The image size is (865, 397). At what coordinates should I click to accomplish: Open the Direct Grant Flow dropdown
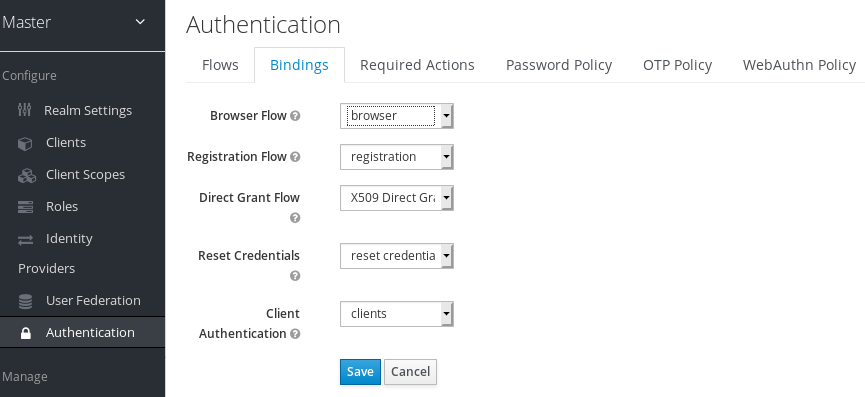pyautogui.click(x=397, y=197)
